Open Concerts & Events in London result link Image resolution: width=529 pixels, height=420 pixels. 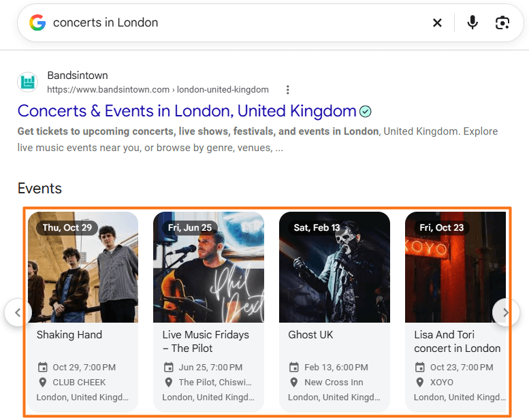pos(187,111)
